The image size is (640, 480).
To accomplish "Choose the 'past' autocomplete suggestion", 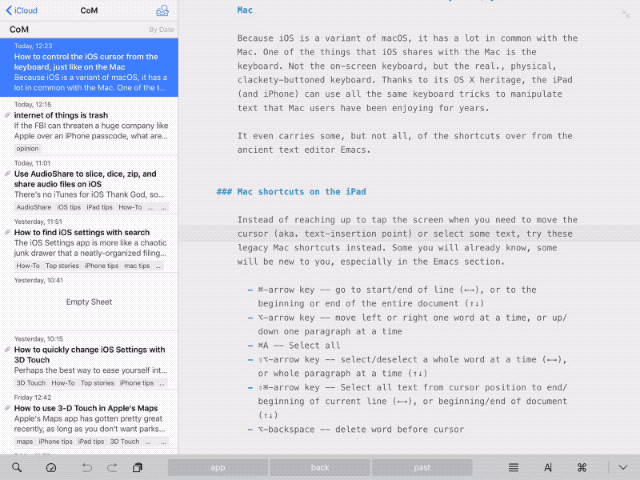I will [422, 467].
